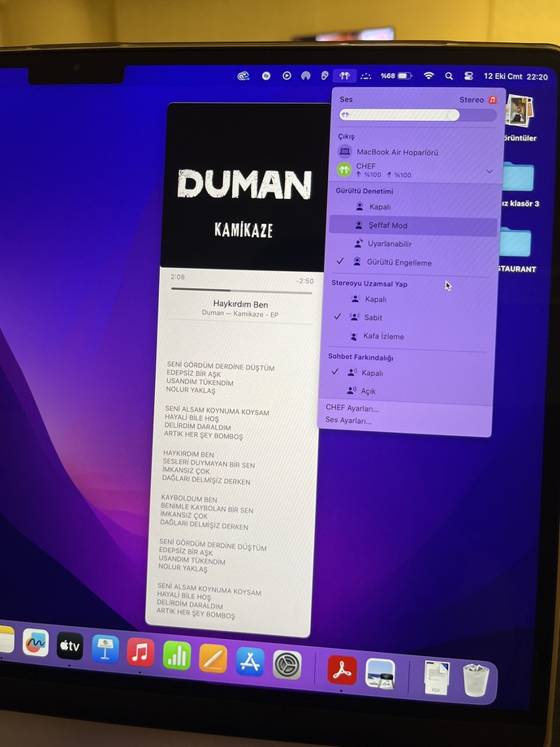Open the App Store from the Dock

pos(250,662)
